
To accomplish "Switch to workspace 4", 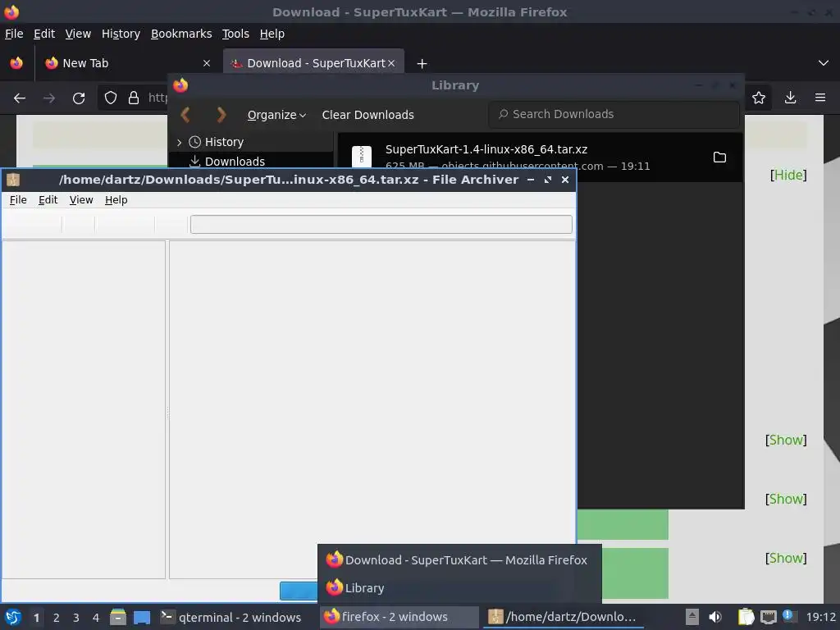I will tap(96, 618).
